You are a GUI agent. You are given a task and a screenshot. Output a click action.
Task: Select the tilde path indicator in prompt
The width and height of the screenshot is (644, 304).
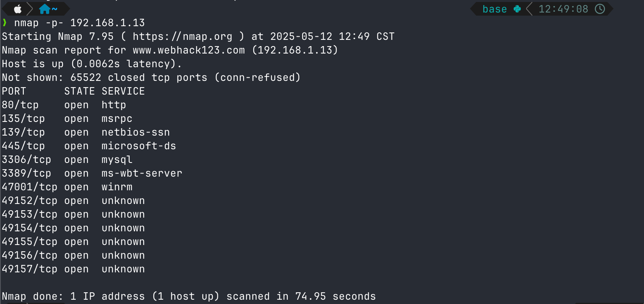55,9
